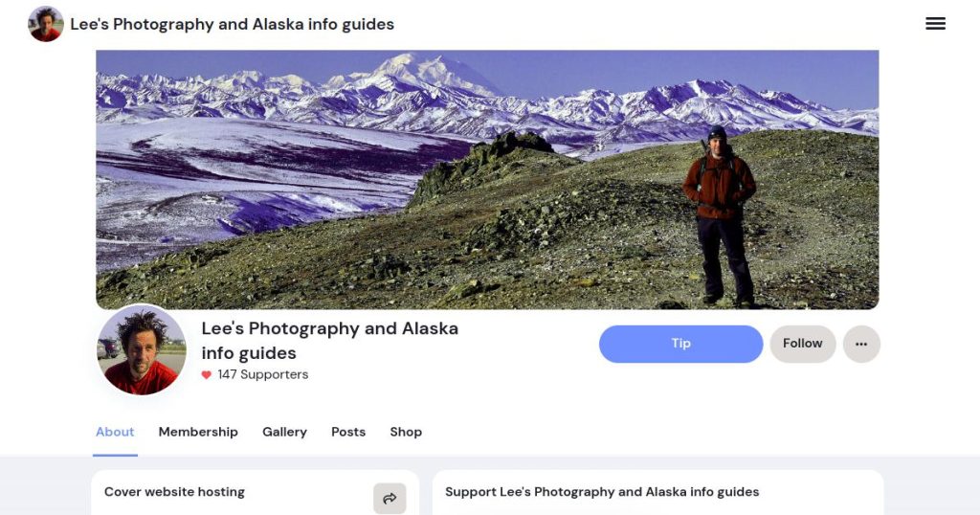980x515 pixels.
Task: Click the page title in top header
Action: (232, 24)
